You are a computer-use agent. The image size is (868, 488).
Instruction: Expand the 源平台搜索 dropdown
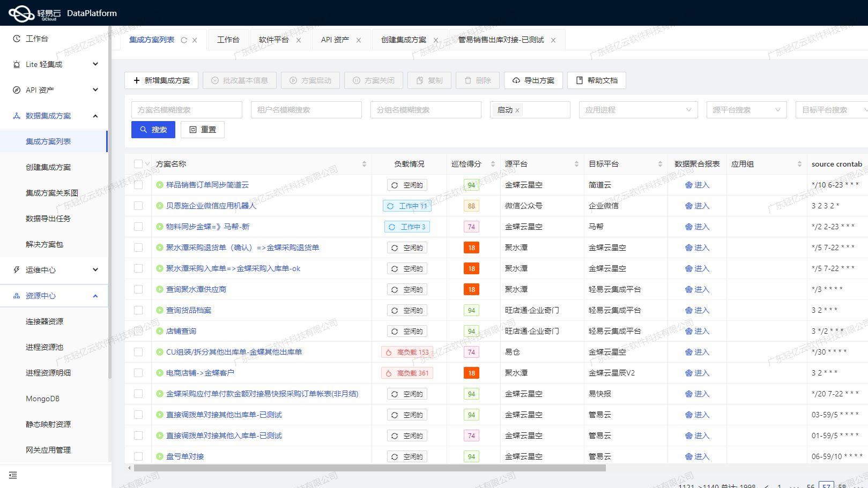click(x=746, y=110)
